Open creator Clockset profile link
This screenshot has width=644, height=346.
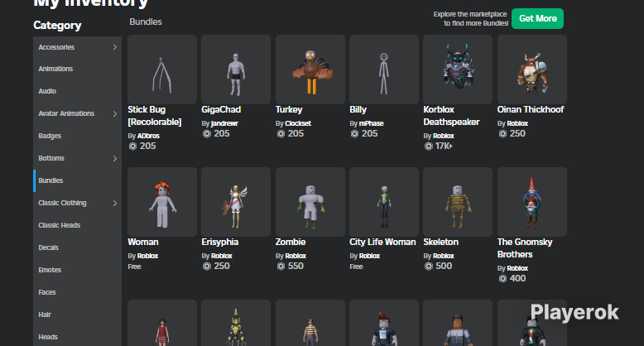[298, 123]
